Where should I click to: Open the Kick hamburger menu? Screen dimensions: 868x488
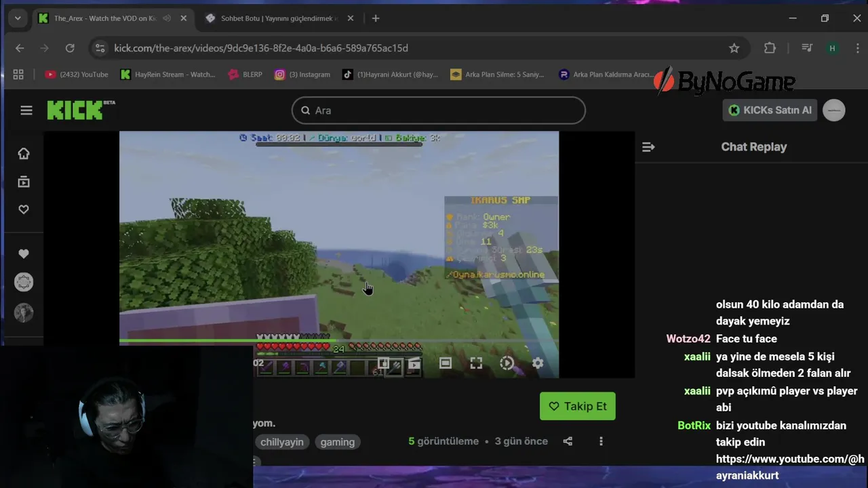tap(26, 110)
